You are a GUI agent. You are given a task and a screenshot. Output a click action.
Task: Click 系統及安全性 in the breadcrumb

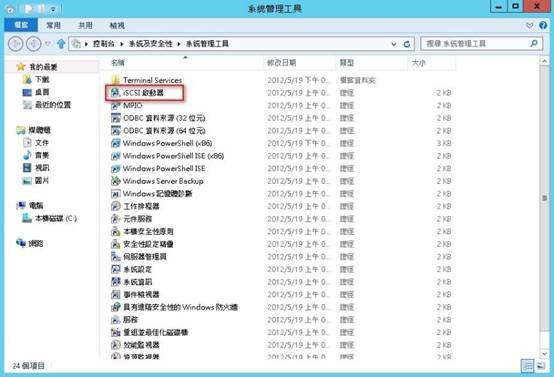[151, 44]
